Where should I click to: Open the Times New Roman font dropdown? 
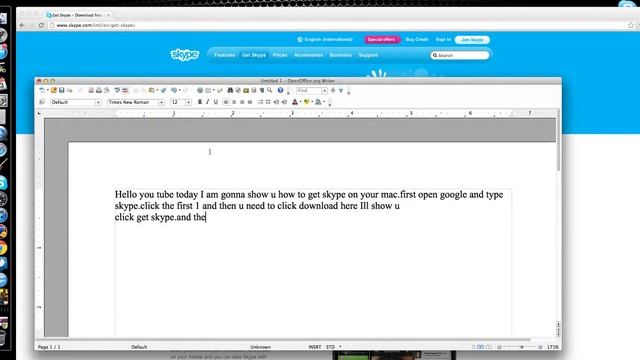pyautogui.click(x=161, y=102)
